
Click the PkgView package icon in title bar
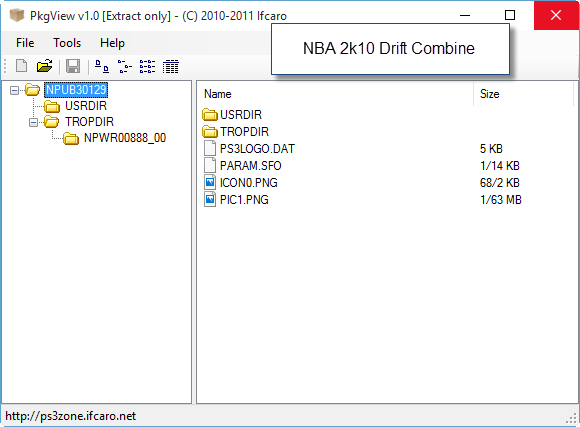17,16
